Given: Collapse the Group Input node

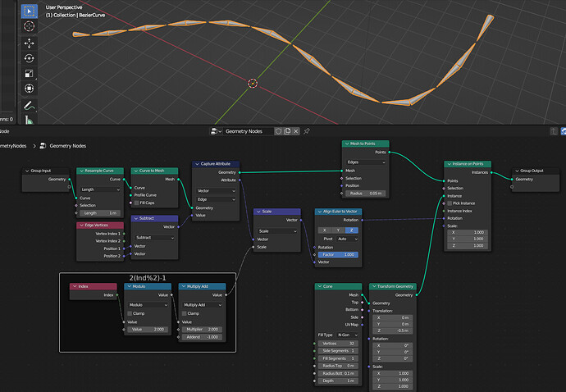Looking at the screenshot, I should 27,171.
